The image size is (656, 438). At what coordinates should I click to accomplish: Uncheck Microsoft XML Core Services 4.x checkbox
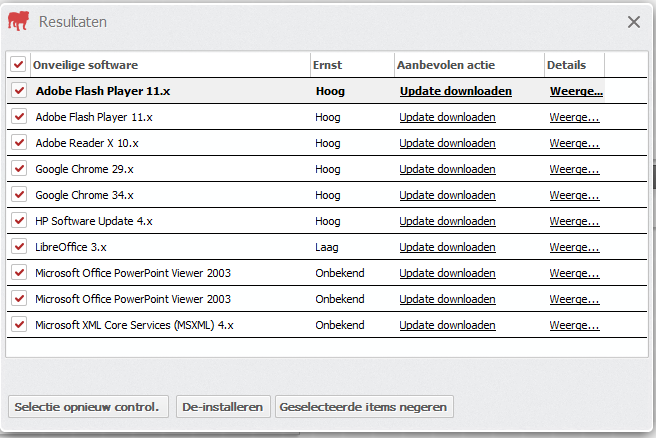tap(19, 324)
